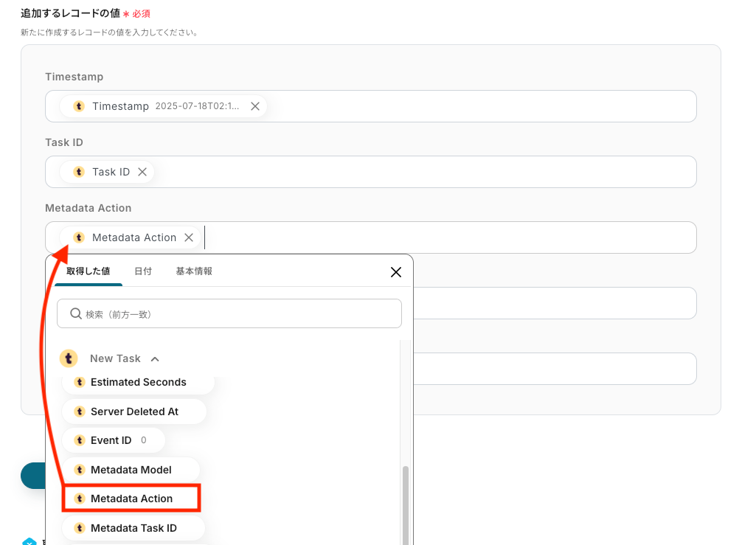Choose the Metadata Action value
This screenshot has height=545, width=756.
click(x=131, y=499)
